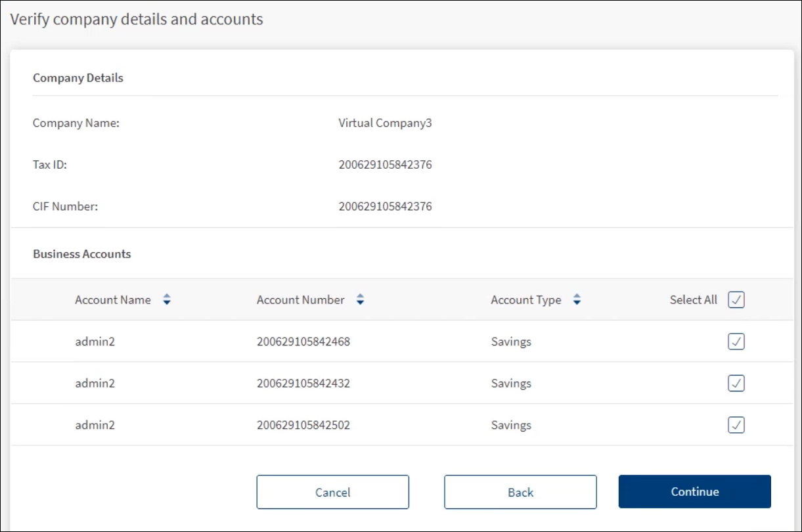Screen dimensions: 802x532
Task: Cancel the company verification
Action: click(332, 492)
